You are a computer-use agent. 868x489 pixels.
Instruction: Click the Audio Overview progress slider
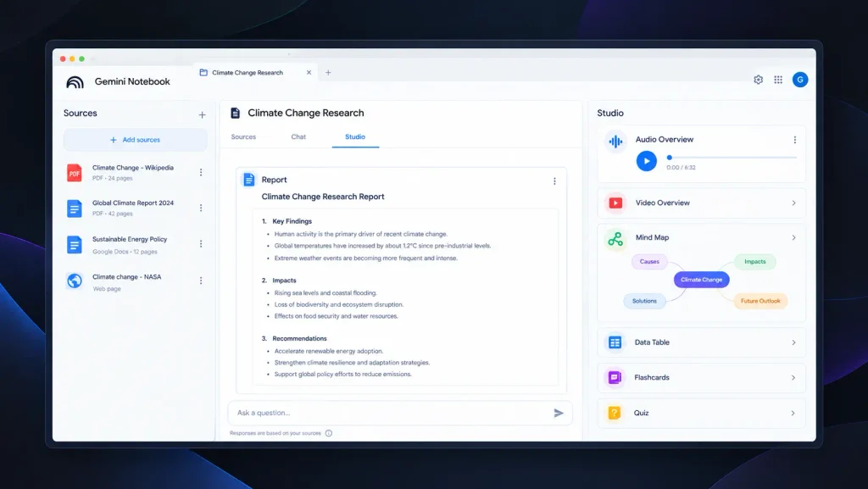(x=732, y=158)
